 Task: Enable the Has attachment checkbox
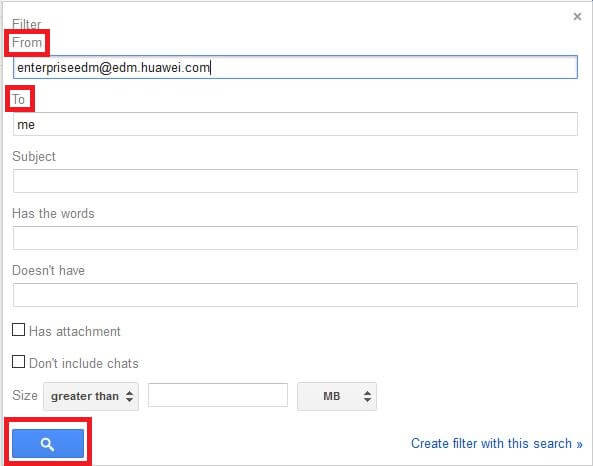coord(18,330)
